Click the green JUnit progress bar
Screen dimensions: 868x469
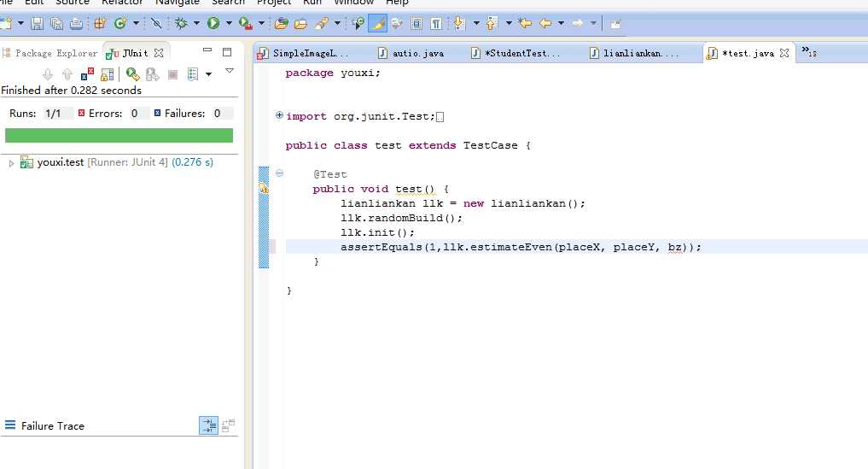tap(119, 135)
